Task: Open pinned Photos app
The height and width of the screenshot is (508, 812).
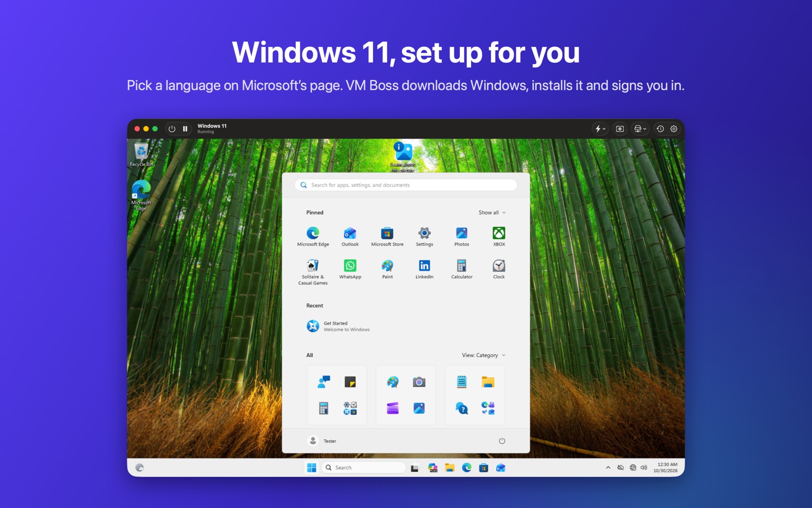Action: [462, 237]
